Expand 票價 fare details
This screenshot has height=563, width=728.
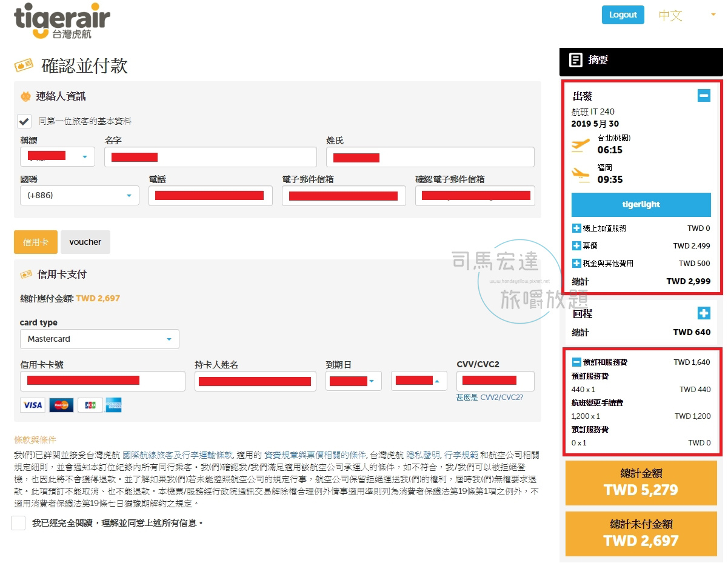coord(576,246)
